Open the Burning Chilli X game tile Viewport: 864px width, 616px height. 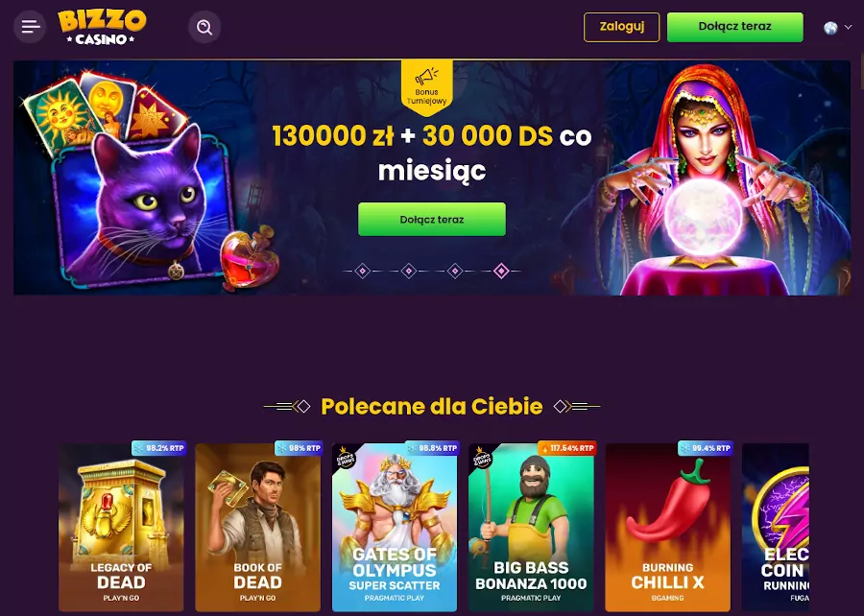[x=668, y=528]
